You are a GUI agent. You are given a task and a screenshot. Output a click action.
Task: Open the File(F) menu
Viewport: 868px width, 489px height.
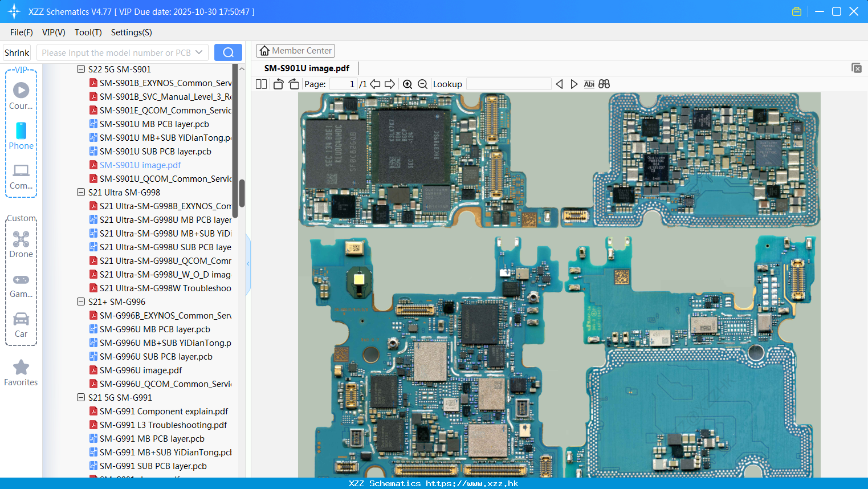tap(22, 32)
